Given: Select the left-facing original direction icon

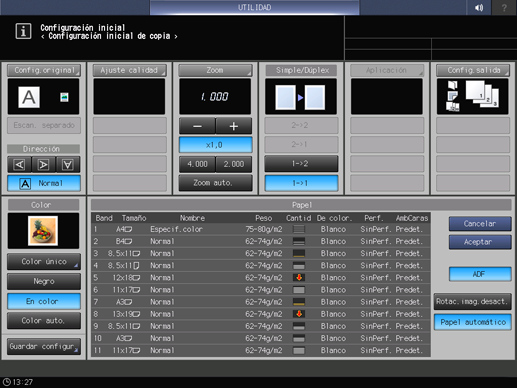Looking at the screenshot, I should [20, 165].
